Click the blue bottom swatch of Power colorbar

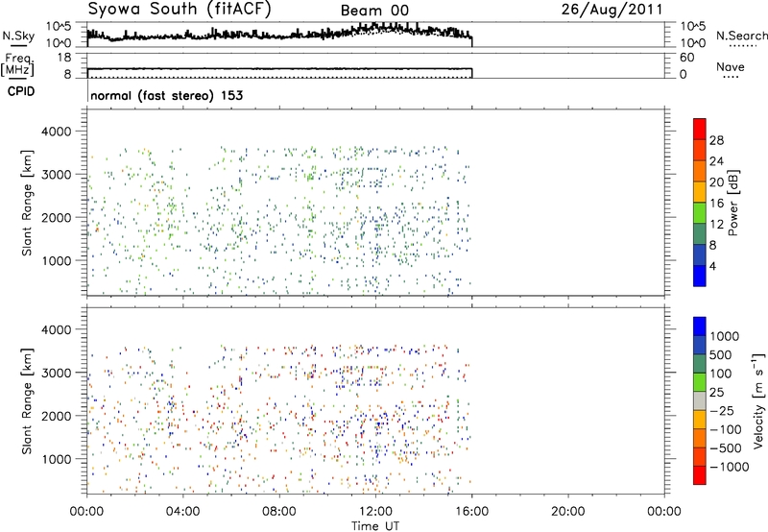pyautogui.click(x=700, y=276)
